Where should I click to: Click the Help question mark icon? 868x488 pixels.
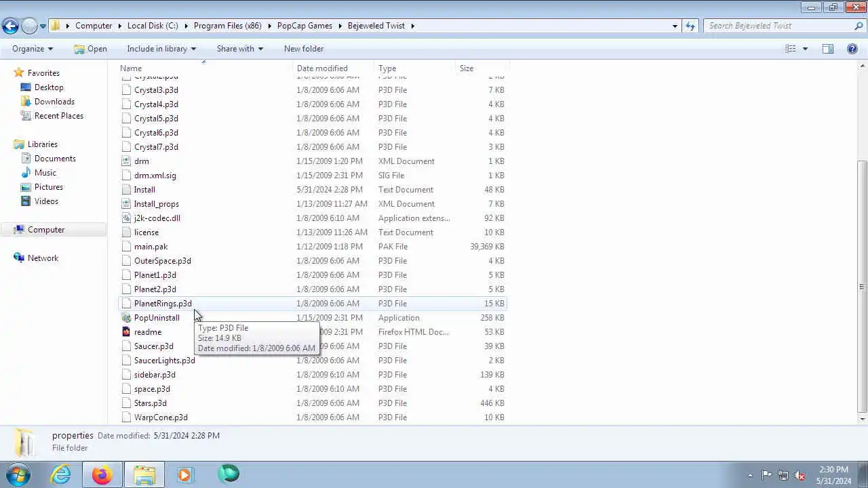click(852, 49)
